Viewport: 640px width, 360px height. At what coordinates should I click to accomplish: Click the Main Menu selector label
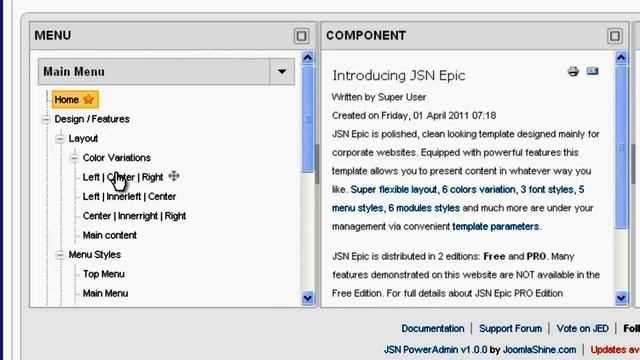coord(74,72)
